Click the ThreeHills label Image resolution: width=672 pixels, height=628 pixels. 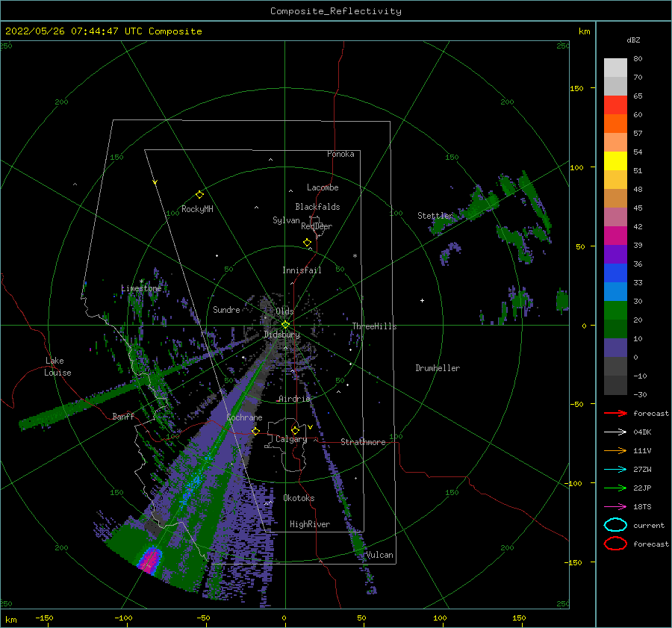tap(375, 326)
